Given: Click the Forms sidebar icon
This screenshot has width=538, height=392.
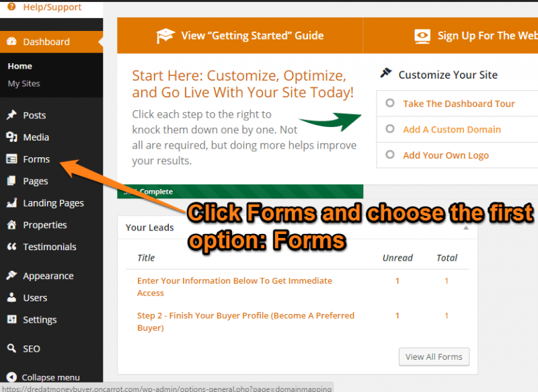Looking at the screenshot, I should 11,159.
